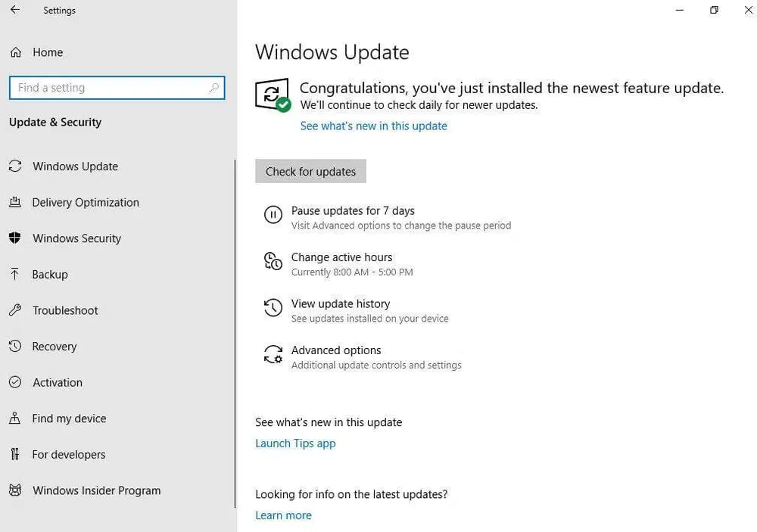The height and width of the screenshot is (532, 757).
Task: Click the Check for updates button
Action: coord(310,171)
